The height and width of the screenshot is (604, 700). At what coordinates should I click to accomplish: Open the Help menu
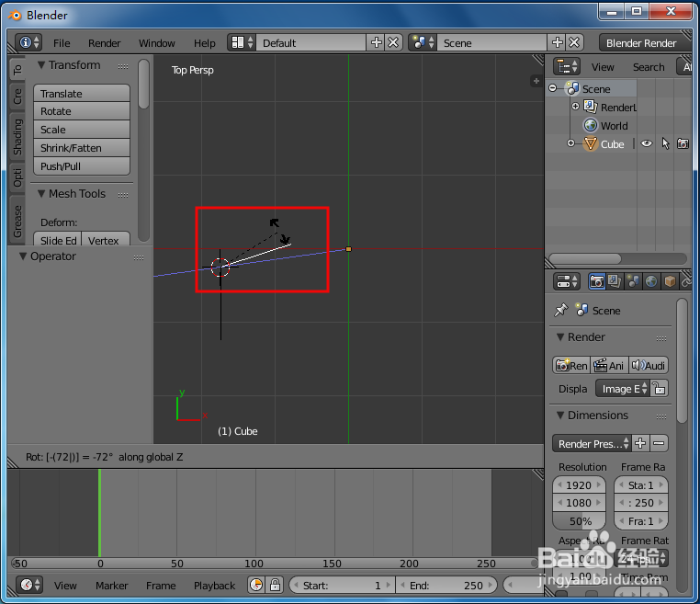(x=205, y=43)
